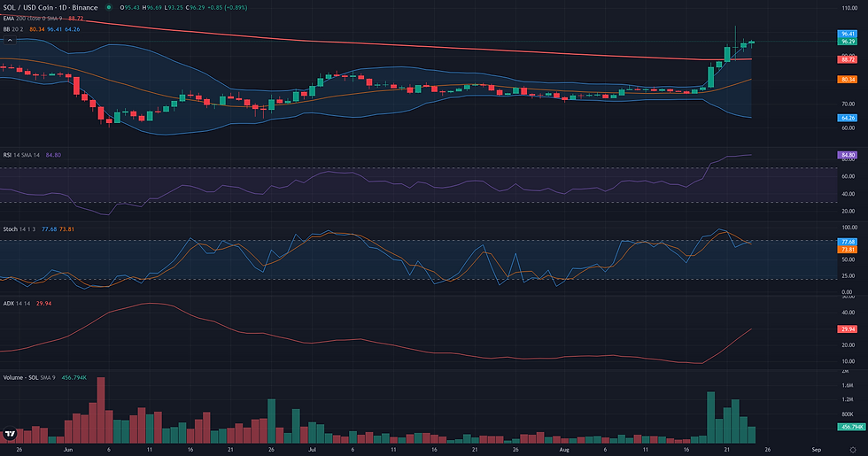
Task: Click the high value H96.69 in header
Action: pos(151,8)
